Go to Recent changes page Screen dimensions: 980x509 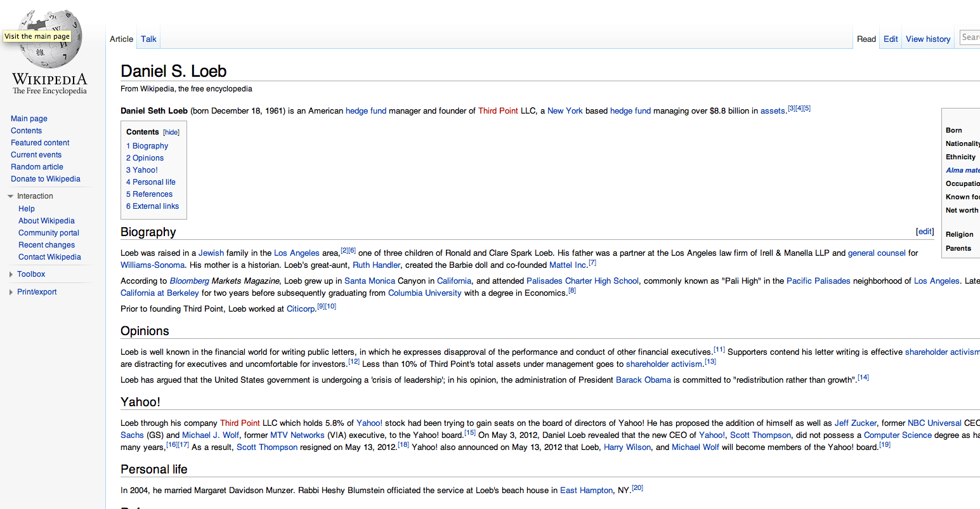pyautogui.click(x=46, y=245)
